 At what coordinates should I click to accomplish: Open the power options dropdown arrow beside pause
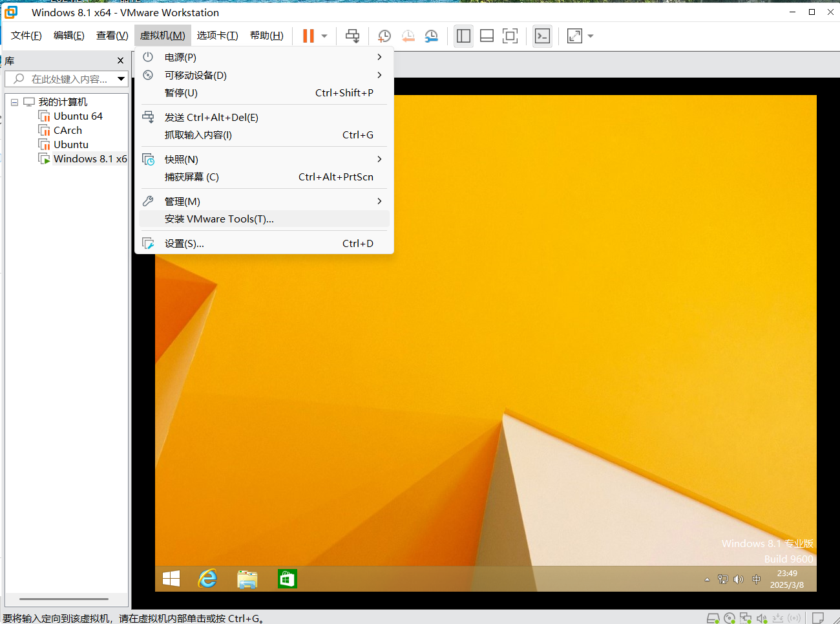[324, 36]
